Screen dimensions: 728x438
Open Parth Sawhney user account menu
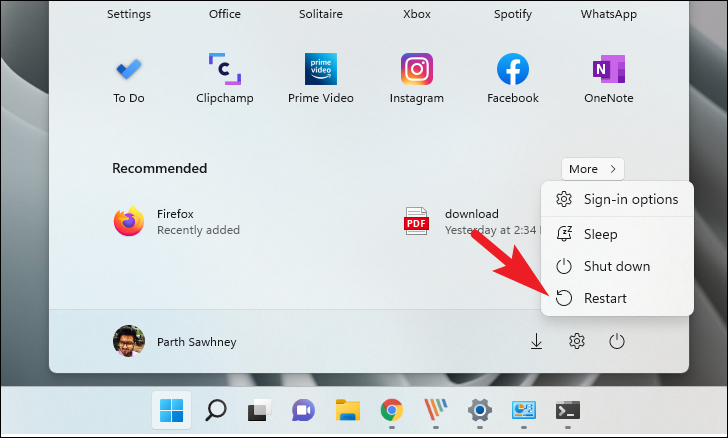175,341
